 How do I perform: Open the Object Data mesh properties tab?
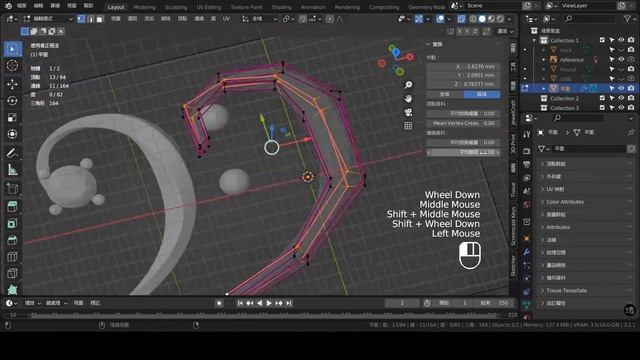[527, 304]
